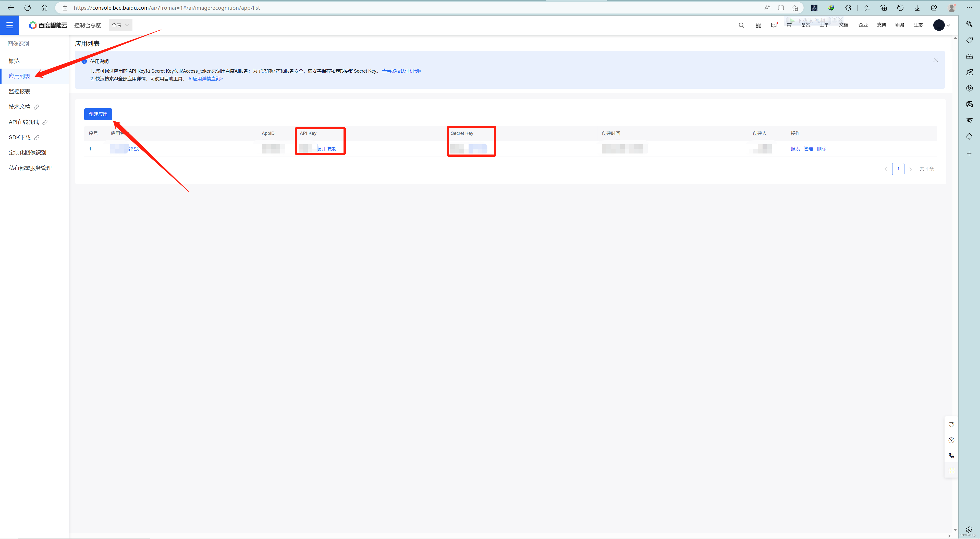Screen dimensions: 980x539
Task: Open the hamburger navigation menu
Action: click(9, 25)
